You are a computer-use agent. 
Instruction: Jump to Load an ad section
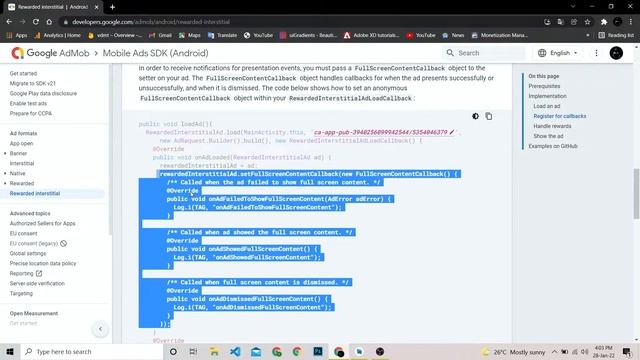tap(547, 106)
